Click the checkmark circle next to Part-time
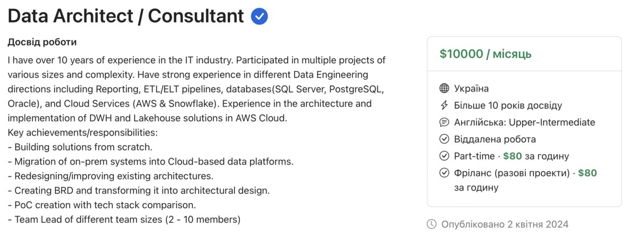The width and height of the screenshot is (644, 233). (444, 156)
